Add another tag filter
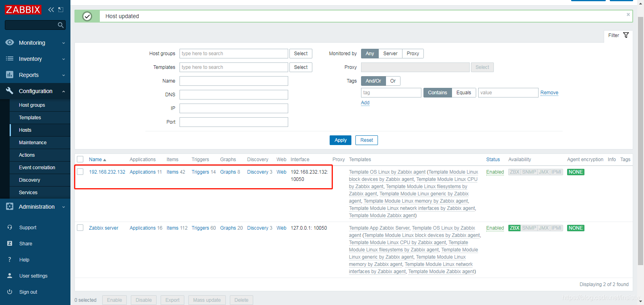Image resolution: width=644 pixels, height=305 pixels. tap(365, 103)
